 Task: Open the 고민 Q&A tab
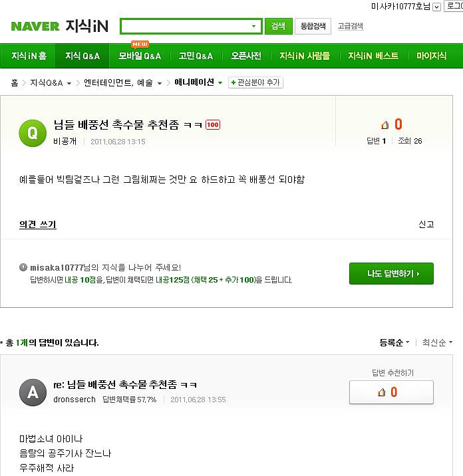tap(196, 56)
